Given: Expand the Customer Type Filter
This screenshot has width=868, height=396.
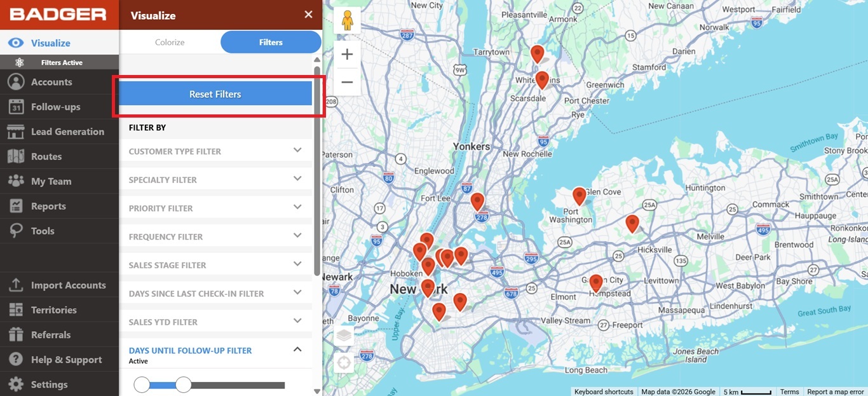Looking at the screenshot, I should coord(215,151).
